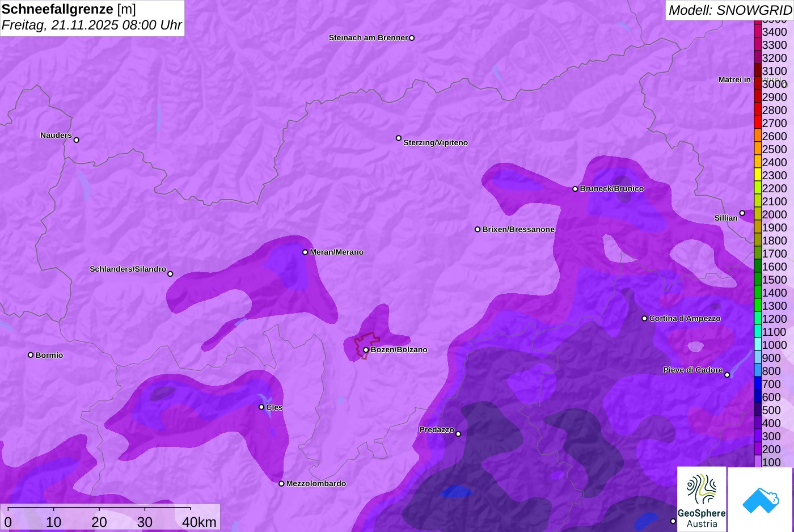This screenshot has width=794, height=532.
Task: Click the Brixen/Bressanone marker dot
Action: (478, 230)
